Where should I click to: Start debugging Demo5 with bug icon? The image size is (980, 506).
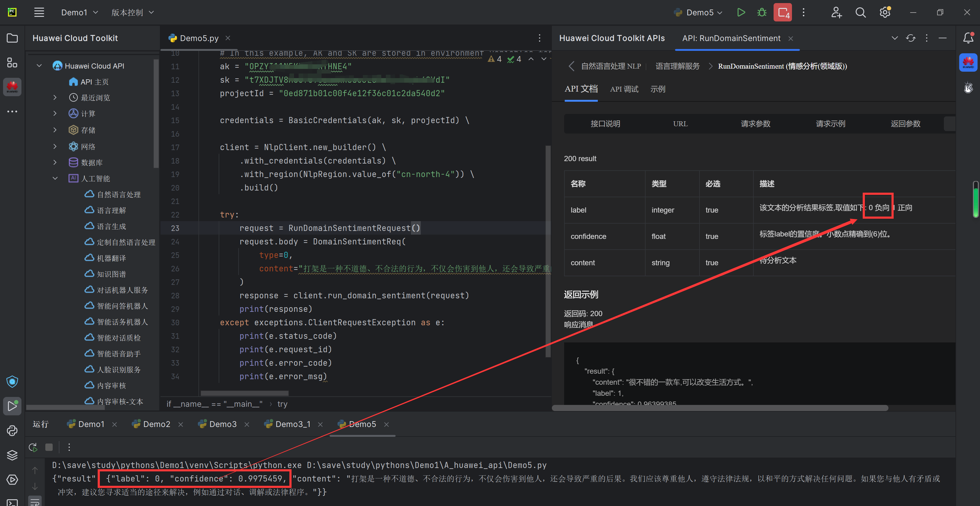pos(762,12)
